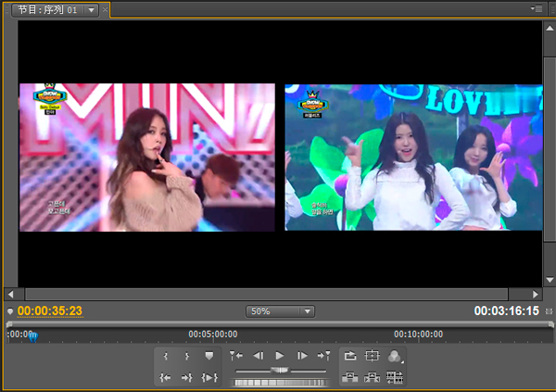Click the Lift button
556x392 pixels.
click(x=349, y=377)
